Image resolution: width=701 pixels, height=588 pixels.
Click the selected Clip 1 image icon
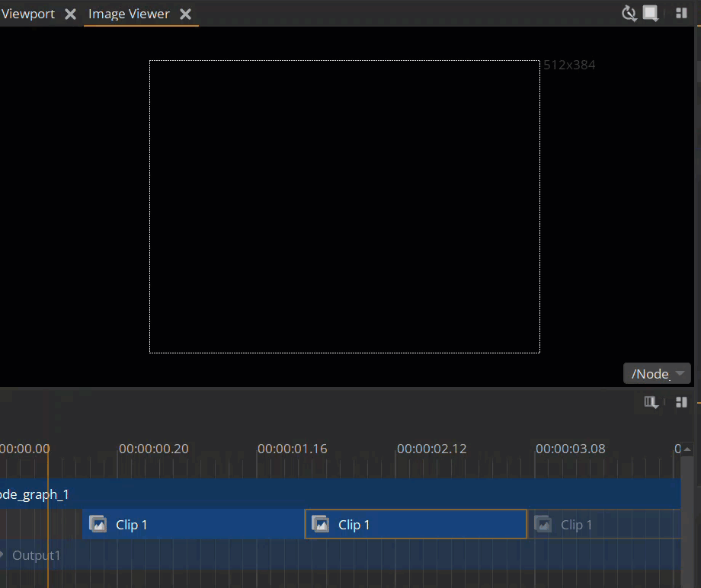coord(321,524)
